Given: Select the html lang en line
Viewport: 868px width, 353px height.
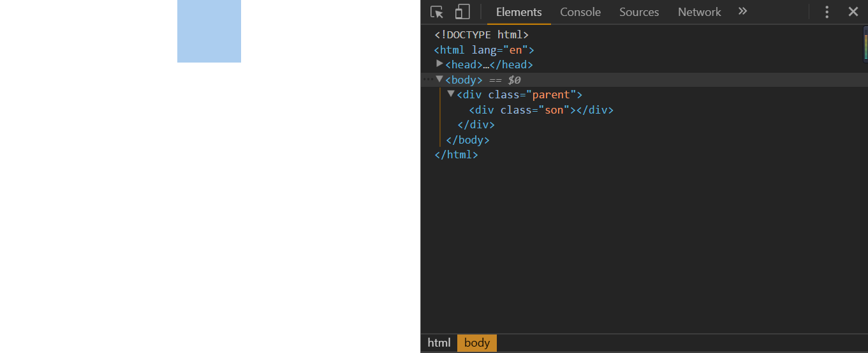Looking at the screenshot, I should [x=484, y=50].
